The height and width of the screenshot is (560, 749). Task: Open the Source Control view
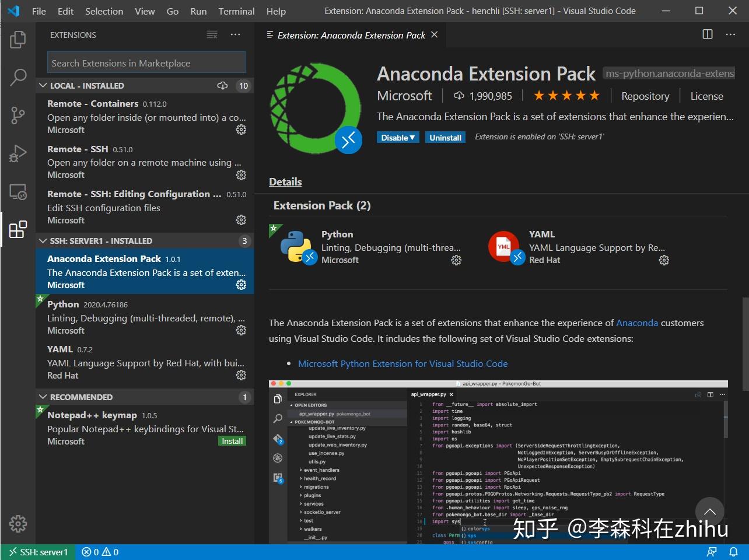point(17,115)
